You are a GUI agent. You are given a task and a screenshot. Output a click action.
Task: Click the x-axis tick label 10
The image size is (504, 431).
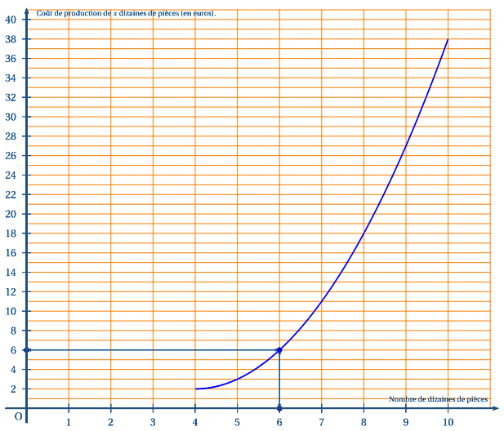click(x=448, y=422)
